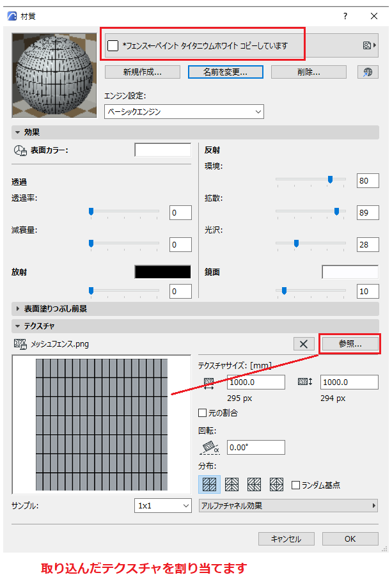Click the texture height field 1000.0
The image size is (392, 582).
point(349,382)
